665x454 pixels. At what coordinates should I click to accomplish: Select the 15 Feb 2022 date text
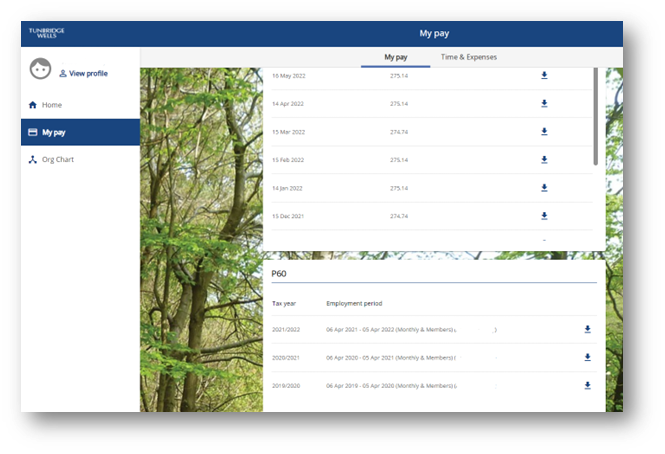(288, 160)
